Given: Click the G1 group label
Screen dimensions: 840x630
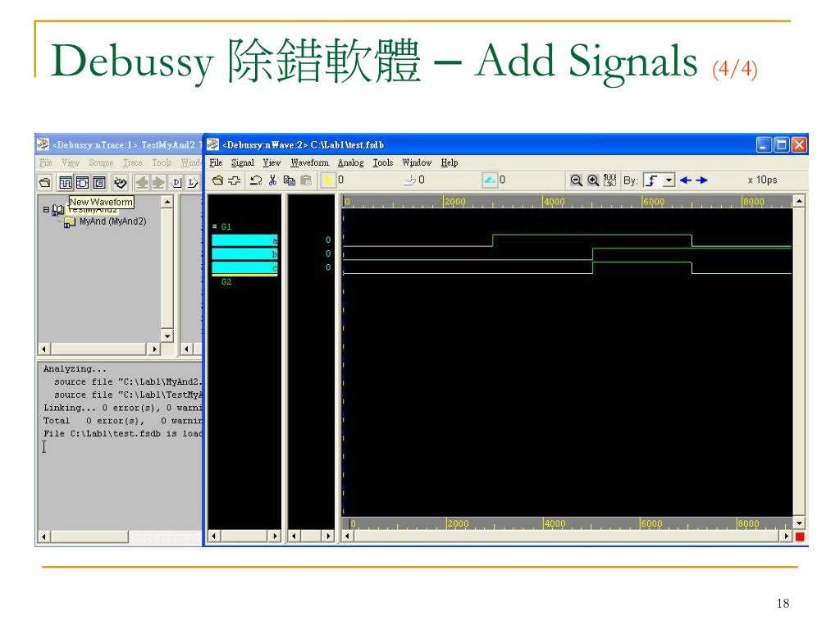Looking at the screenshot, I should click(226, 226).
